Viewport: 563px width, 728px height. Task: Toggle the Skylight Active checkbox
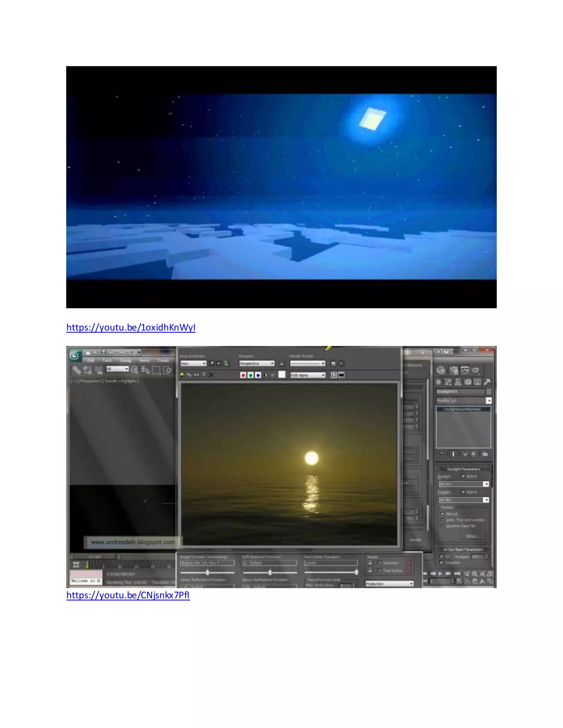[463, 492]
